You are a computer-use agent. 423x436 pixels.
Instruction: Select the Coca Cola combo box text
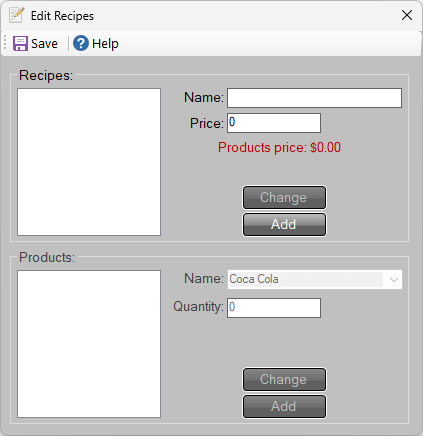coord(254,279)
